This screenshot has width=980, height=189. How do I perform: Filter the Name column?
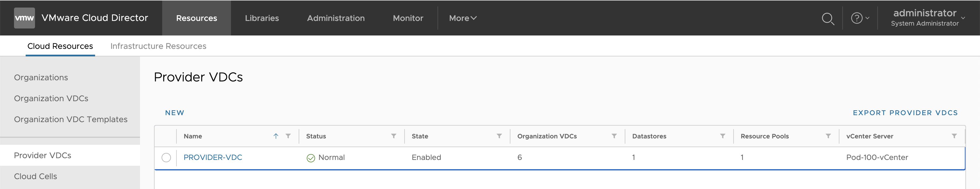pos(288,136)
